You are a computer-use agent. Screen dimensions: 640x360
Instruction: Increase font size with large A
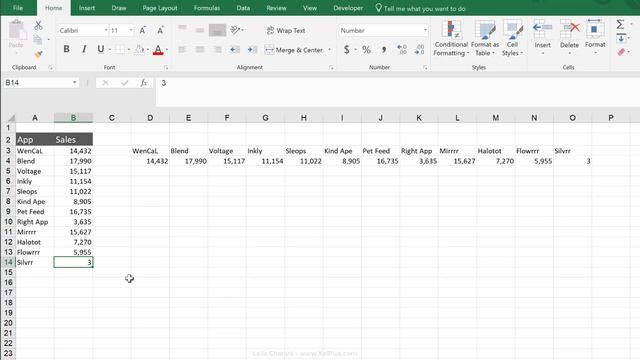[x=142, y=30]
